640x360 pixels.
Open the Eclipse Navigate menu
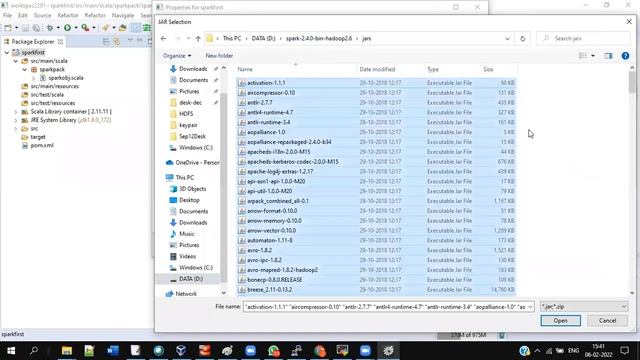(123, 16)
